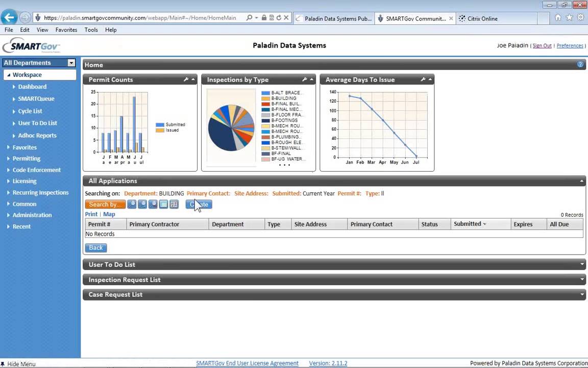Collapse the All Applications panel
The height and width of the screenshot is (368, 588).
tap(582, 181)
